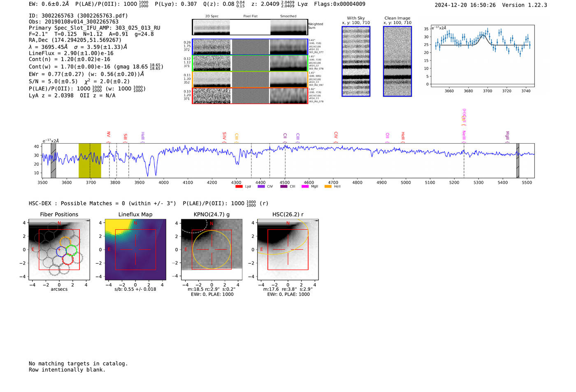This screenshot has width=576, height=392.
Task: Click the magenta MgII legend swatch
Action: [305, 186]
